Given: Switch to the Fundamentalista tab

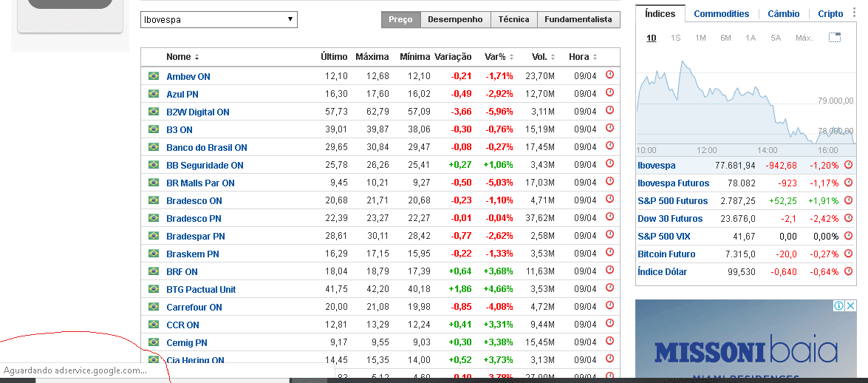Looking at the screenshot, I should [578, 19].
